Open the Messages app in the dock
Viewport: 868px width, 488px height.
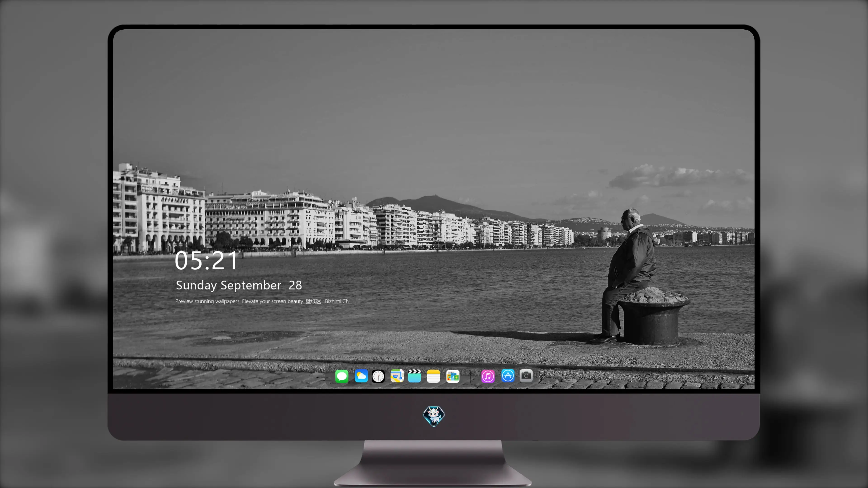pyautogui.click(x=342, y=376)
